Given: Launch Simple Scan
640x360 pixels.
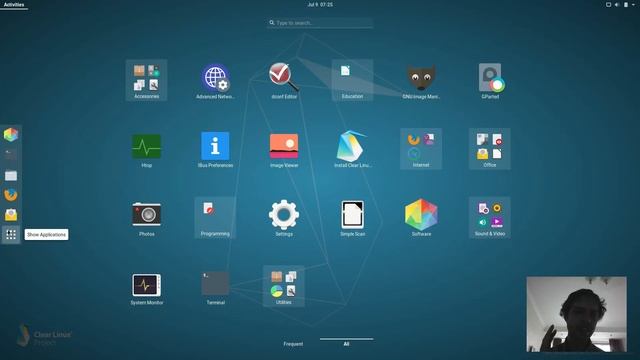Looking at the screenshot, I should (352, 218).
